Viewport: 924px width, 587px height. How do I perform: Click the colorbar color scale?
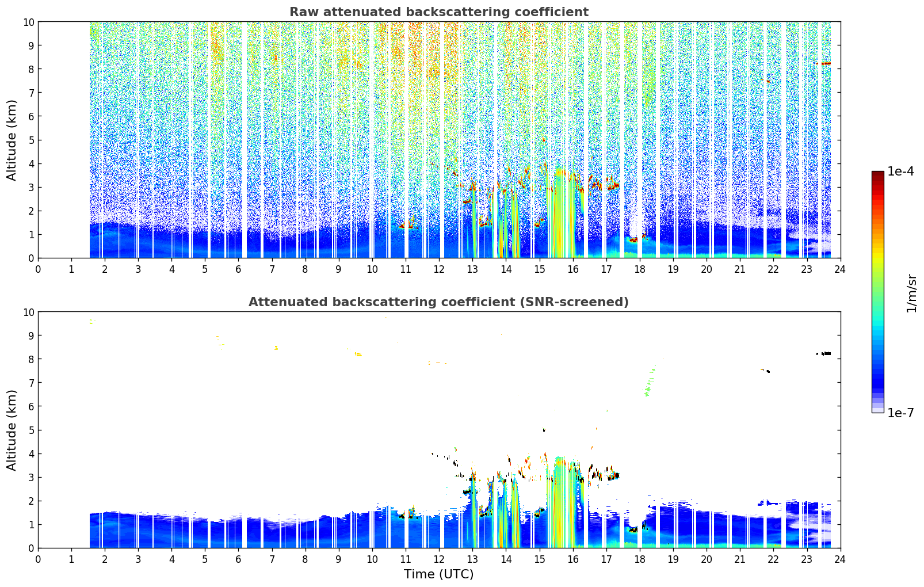tap(877, 292)
